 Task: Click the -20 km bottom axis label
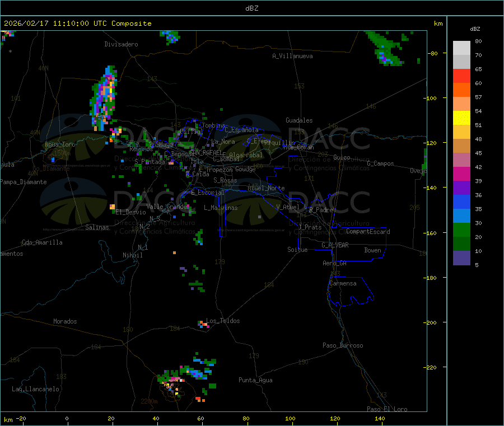pyautogui.click(x=21, y=418)
